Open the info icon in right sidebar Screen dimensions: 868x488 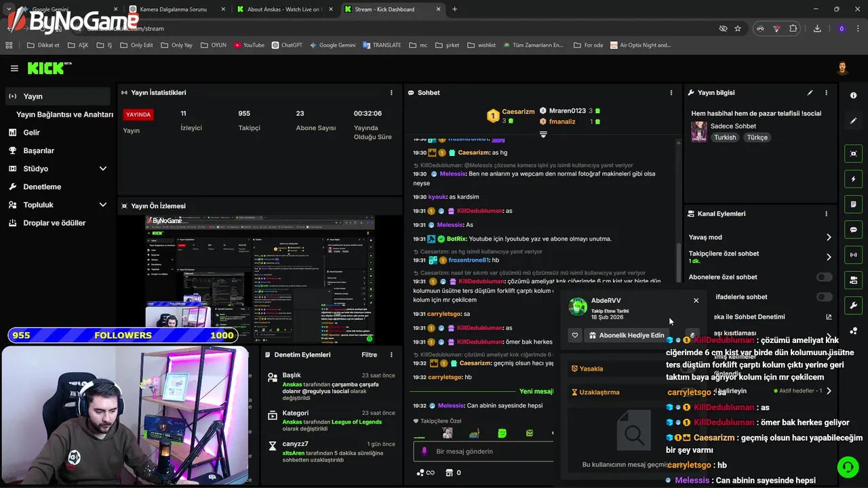click(x=853, y=96)
